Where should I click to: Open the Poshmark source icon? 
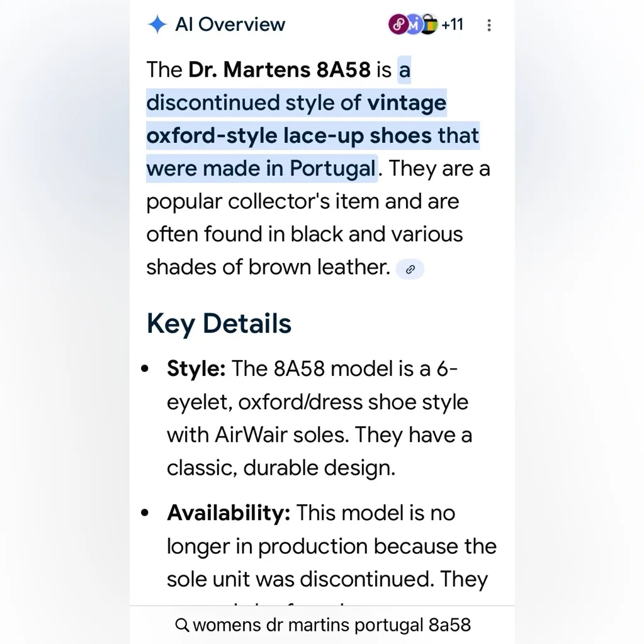[x=398, y=25]
